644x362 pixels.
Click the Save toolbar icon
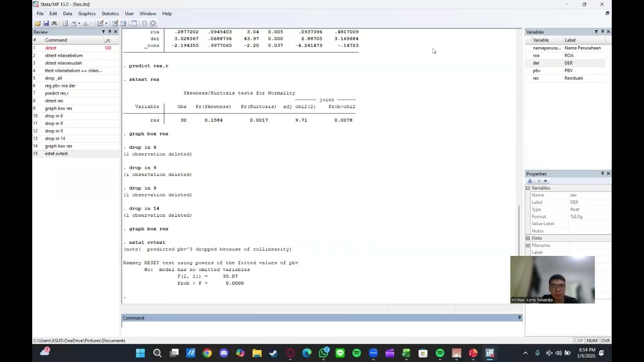click(x=46, y=23)
